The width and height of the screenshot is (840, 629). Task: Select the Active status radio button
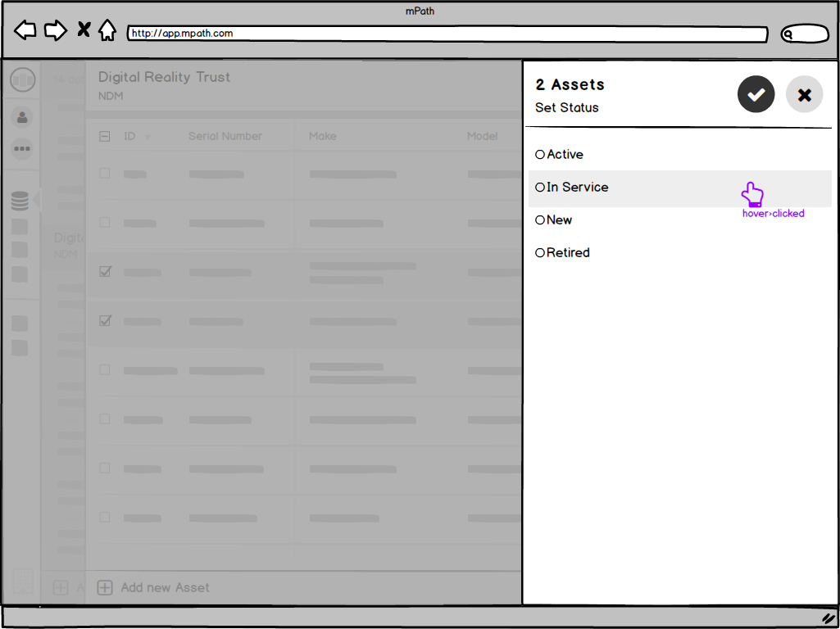(x=540, y=154)
